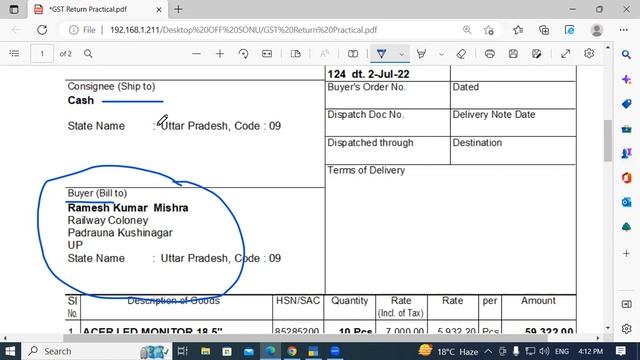Add this page to favorites
The image size is (640, 360).
(489, 30)
